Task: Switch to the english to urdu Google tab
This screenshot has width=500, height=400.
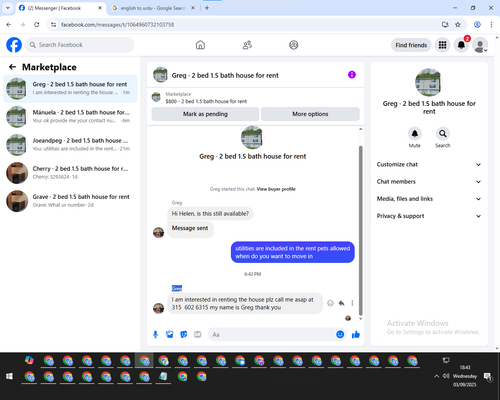Action: (x=153, y=8)
